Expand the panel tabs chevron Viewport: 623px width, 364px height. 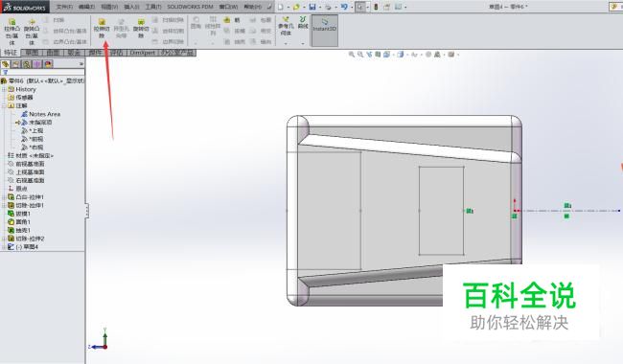tap(81, 64)
